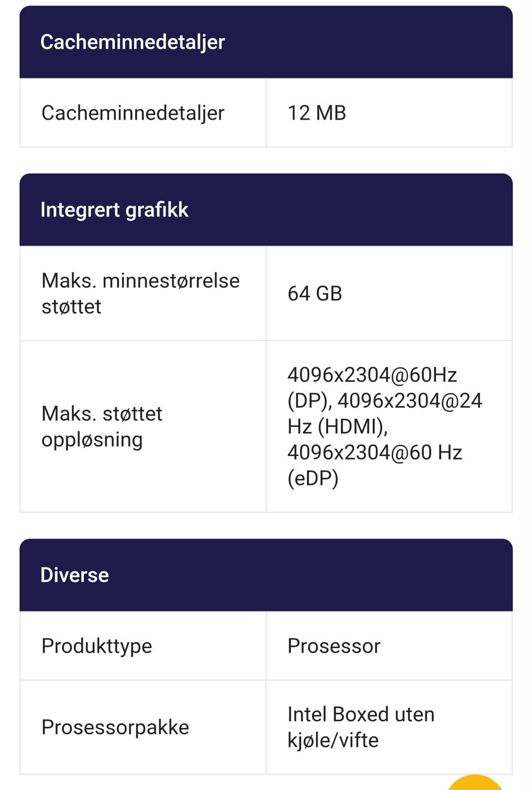Collapse the Integrert grafikk section header

(x=266, y=210)
